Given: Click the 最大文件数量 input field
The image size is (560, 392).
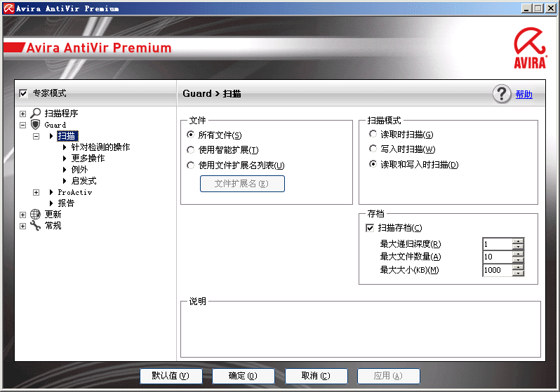Looking at the screenshot, I should (498, 257).
